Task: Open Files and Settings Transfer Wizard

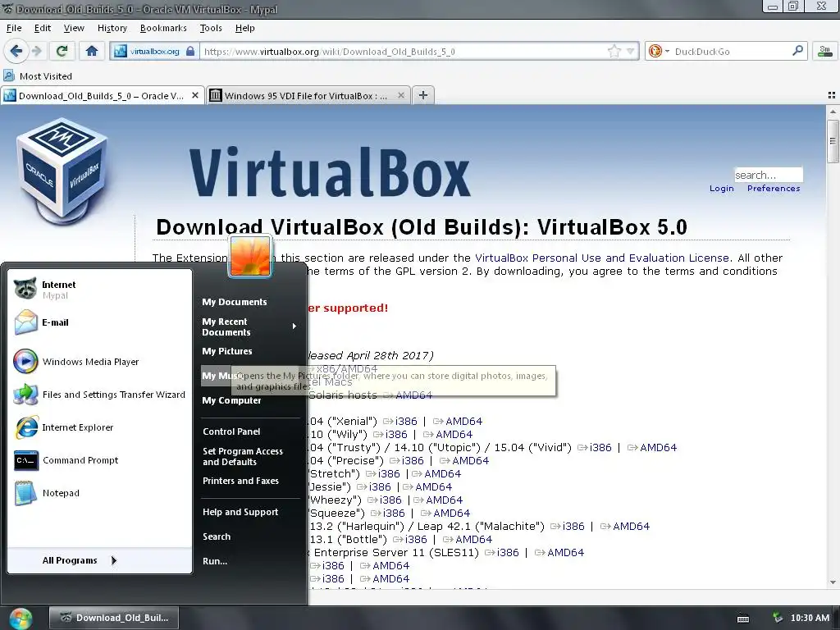Action: [x=100, y=395]
